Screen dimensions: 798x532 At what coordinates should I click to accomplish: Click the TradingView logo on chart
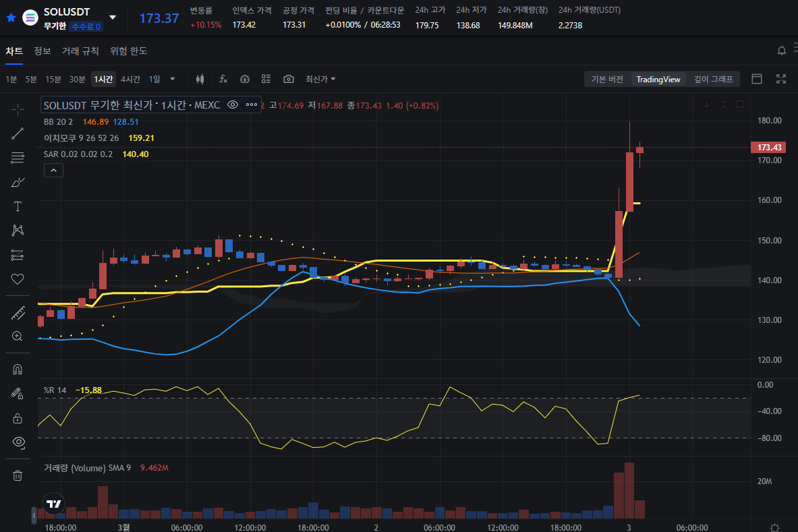coord(53,504)
